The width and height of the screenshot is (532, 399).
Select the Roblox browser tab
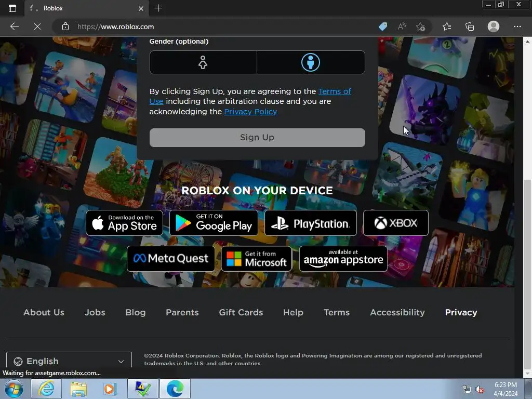click(87, 8)
